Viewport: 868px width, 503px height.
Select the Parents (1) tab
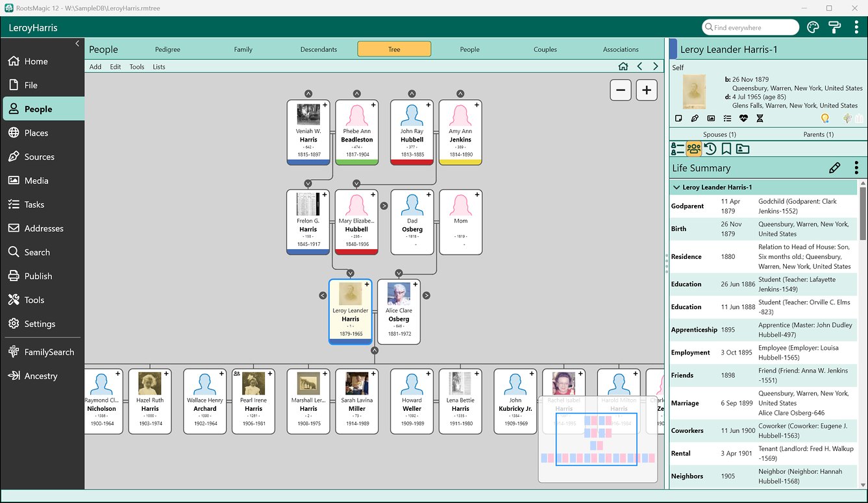tap(818, 134)
